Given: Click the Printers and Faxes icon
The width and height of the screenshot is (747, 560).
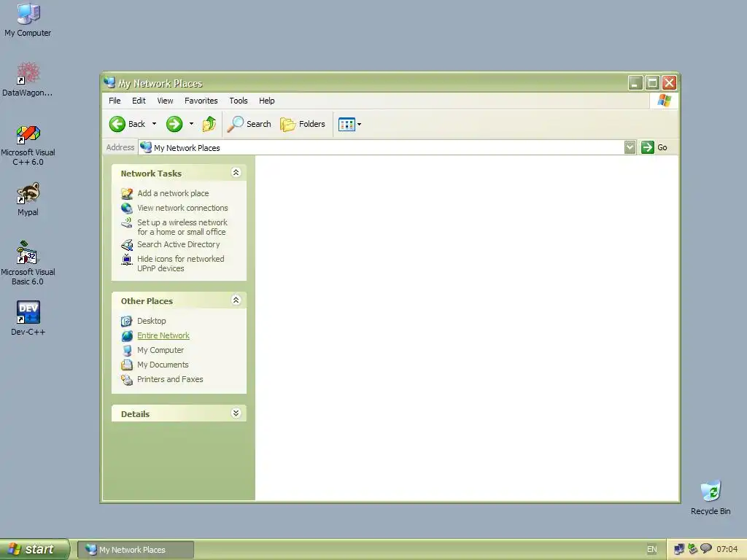Looking at the screenshot, I should point(127,380).
